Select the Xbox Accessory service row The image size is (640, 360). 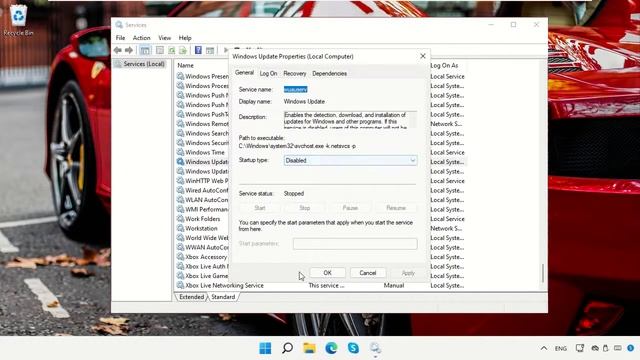click(202, 257)
